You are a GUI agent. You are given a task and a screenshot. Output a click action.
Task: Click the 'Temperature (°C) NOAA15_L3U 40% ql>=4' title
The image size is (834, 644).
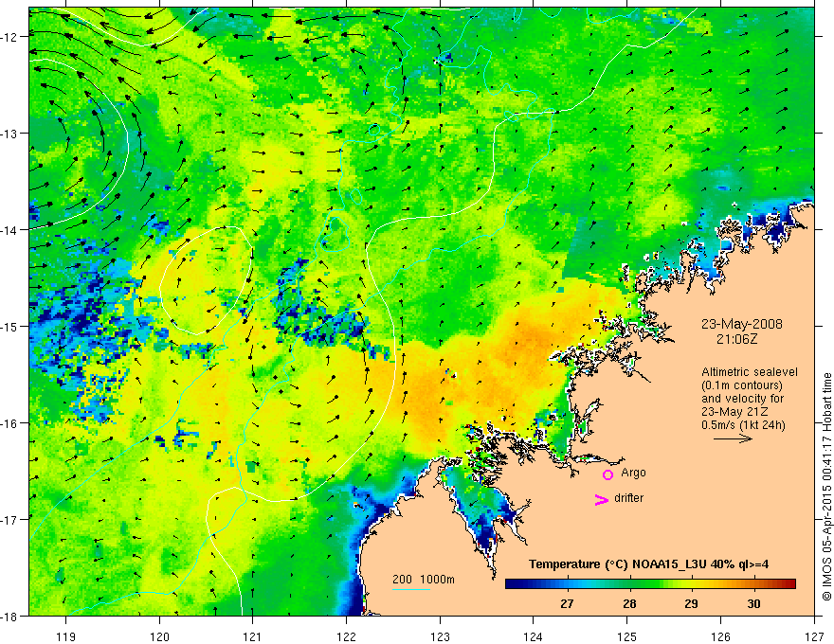coord(648,564)
